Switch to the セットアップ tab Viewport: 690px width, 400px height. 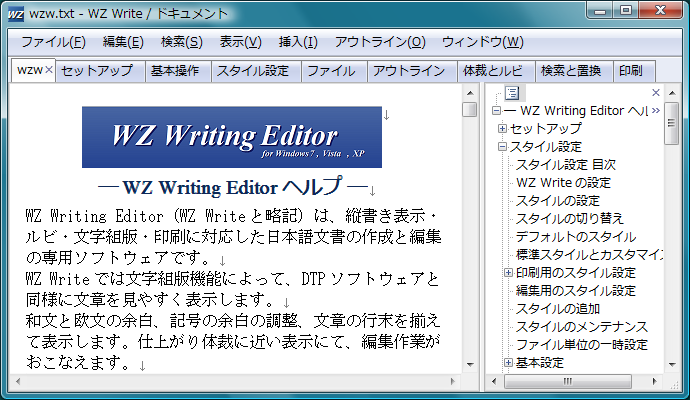tap(100, 71)
